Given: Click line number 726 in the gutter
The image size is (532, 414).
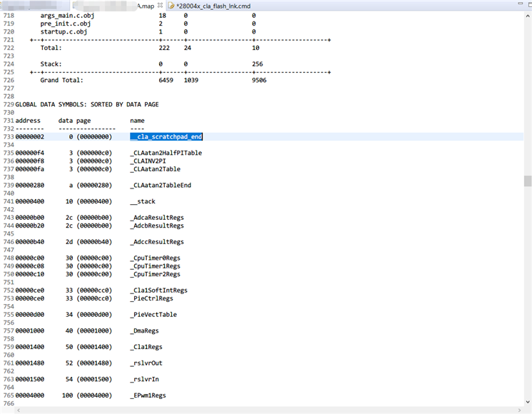Looking at the screenshot, I should click(9, 80).
